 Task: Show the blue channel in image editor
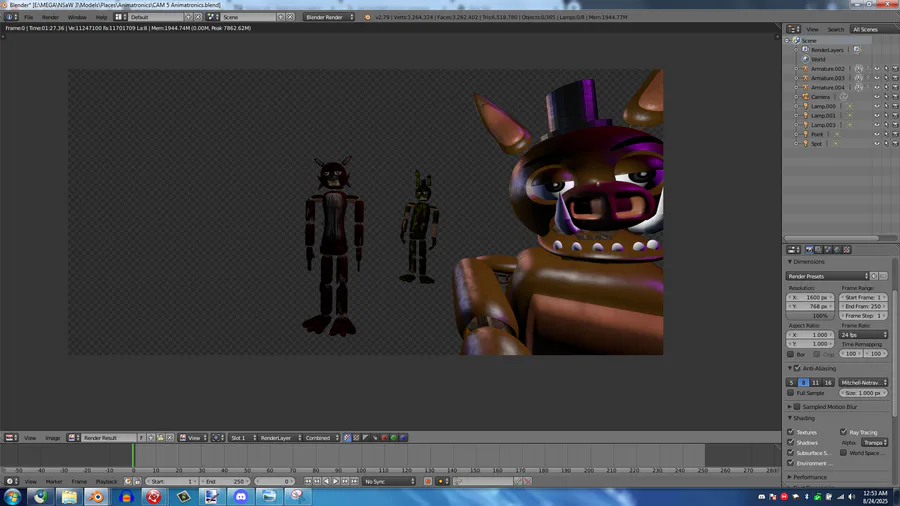403,438
